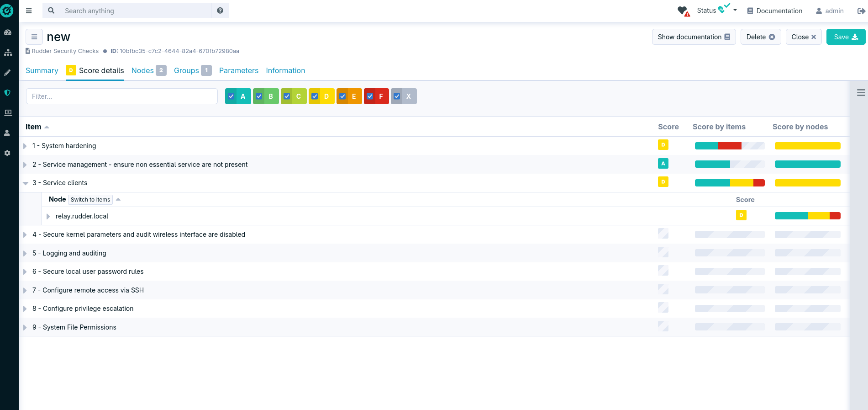This screenshot has width=868, height=410.
Task: Toggle the F score filter checkbox
Action: click(x=370, y=96)
